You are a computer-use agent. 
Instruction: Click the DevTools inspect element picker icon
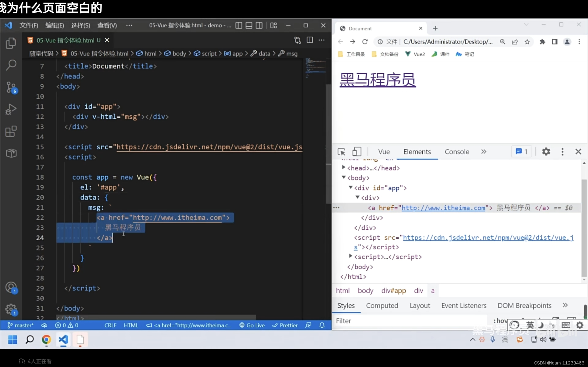pos(341,152)
